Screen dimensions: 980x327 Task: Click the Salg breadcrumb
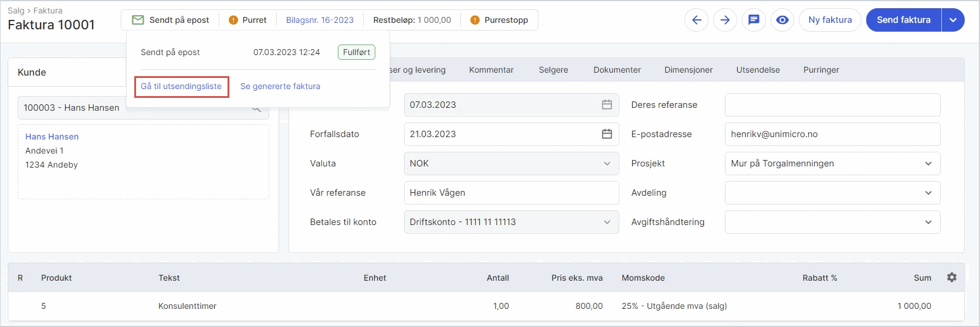(x=16, y=11)
